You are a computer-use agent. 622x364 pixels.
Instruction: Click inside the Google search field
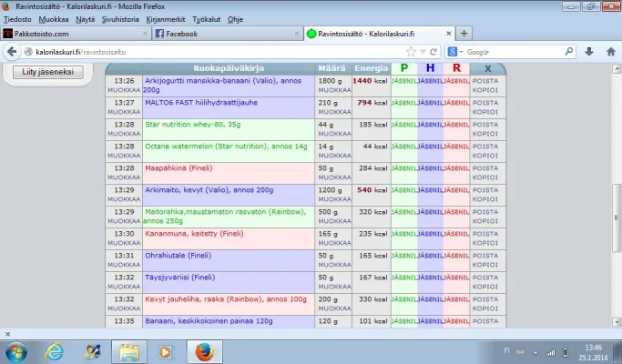point(515,52)
